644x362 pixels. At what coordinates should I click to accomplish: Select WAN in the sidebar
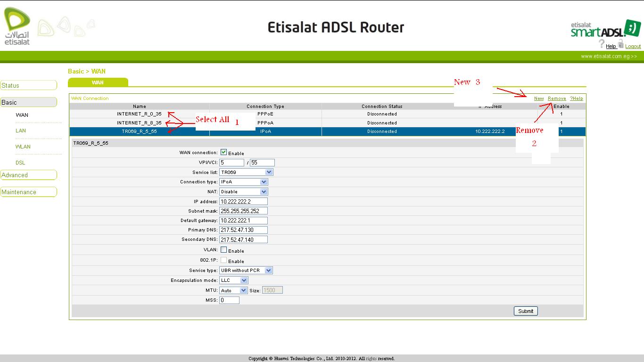tap(22, 115)
